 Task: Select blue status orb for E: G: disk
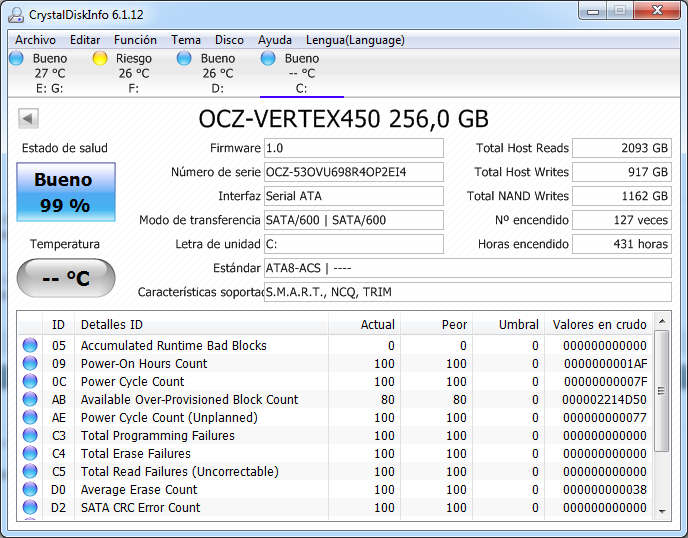(x=16, y=58)
